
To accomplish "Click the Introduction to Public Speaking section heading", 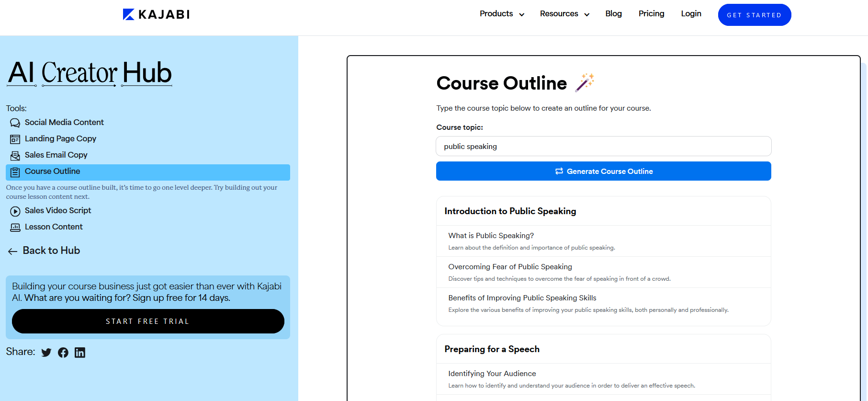I will coord(510,211).
